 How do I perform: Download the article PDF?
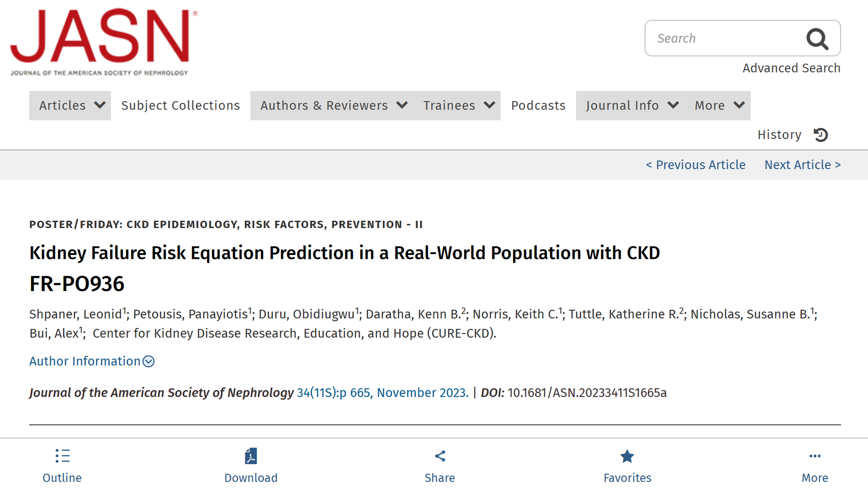[251, 456]
